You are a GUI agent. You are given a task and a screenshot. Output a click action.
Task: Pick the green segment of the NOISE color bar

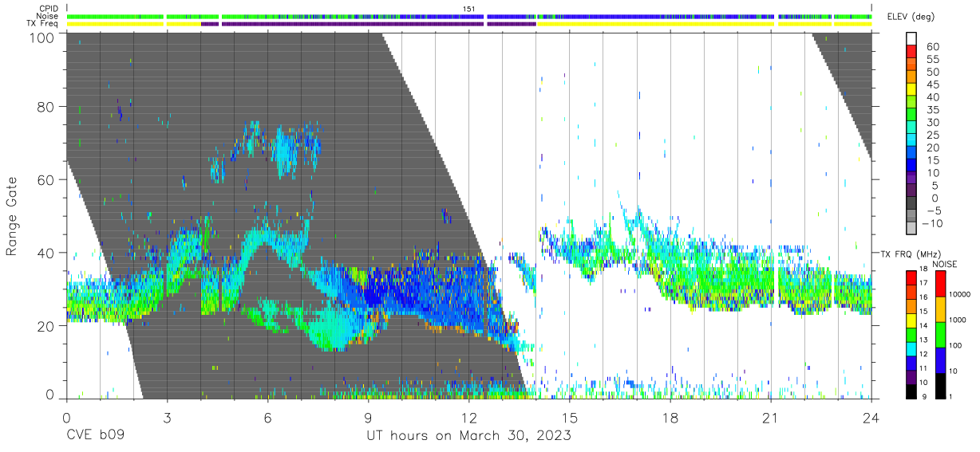coord(941,335)
